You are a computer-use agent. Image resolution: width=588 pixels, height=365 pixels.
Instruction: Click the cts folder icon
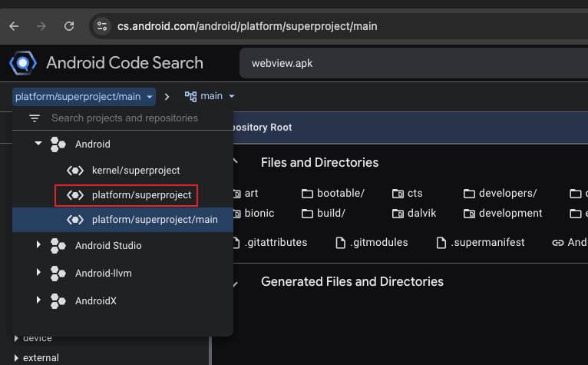click(x=398, y=194)
